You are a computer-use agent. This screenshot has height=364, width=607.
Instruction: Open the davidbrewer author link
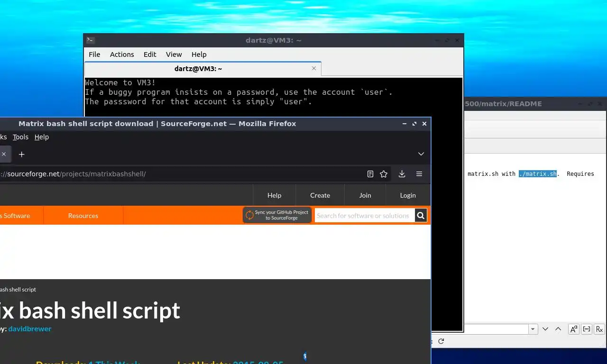(30, 329)
